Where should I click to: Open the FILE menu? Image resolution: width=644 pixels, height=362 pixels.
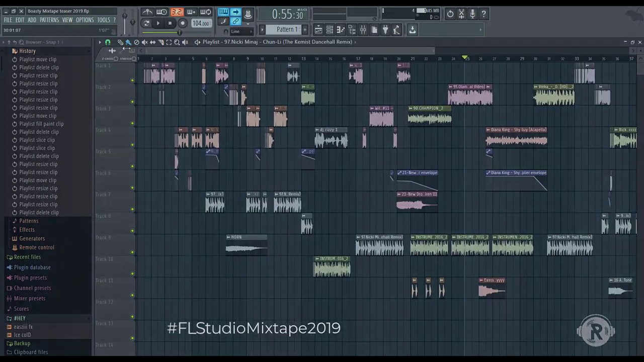click(8, 20)
